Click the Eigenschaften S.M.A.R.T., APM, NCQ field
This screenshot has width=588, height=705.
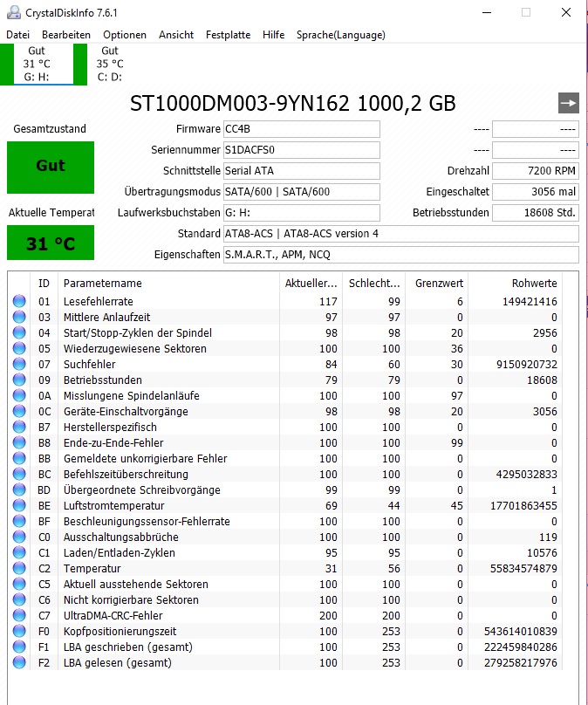click(x=401, y=255)
